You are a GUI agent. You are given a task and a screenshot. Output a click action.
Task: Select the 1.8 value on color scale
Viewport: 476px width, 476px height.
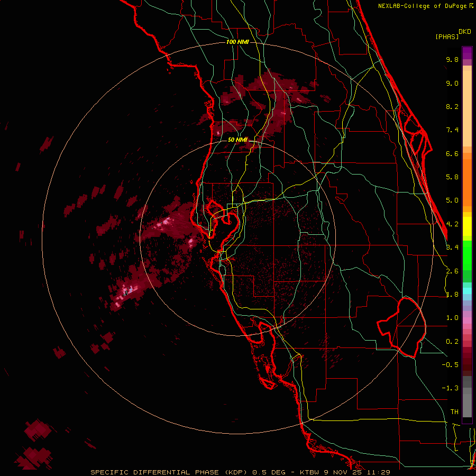452,295
